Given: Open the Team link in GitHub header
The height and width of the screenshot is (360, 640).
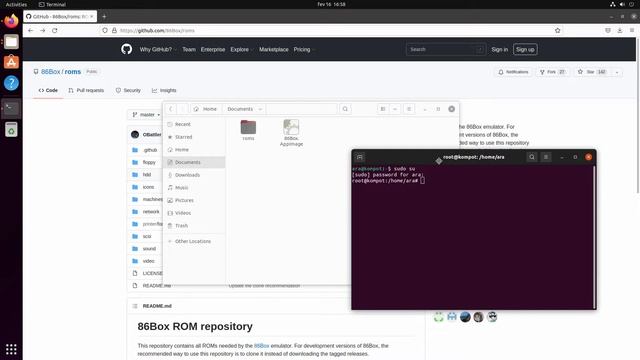Looking at the screenshot, I should [x=189, y=49].
